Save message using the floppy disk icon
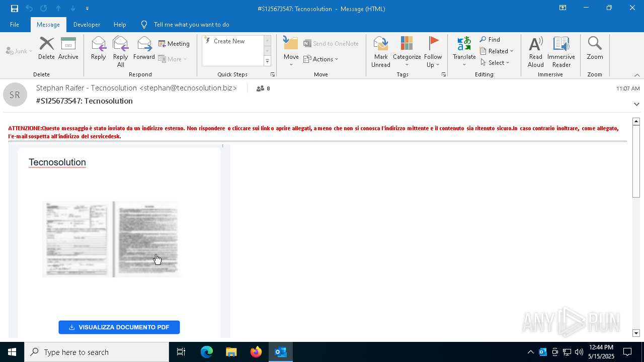This screenshot has width=644, height=362. click(15, 8)
